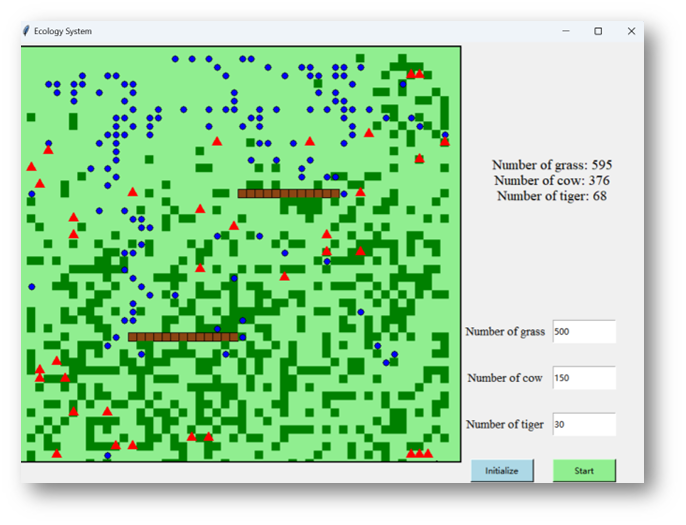Click the Initialize button
The image size is (686, 525).
(502, 471)
